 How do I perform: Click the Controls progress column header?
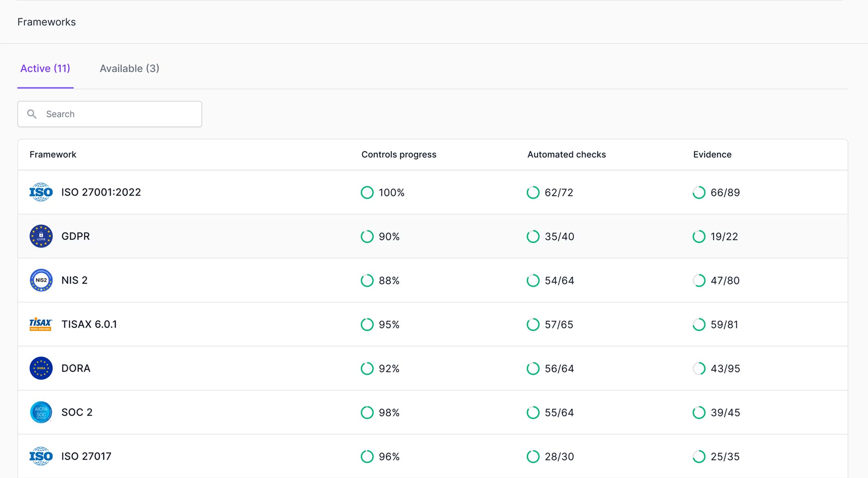399,154
